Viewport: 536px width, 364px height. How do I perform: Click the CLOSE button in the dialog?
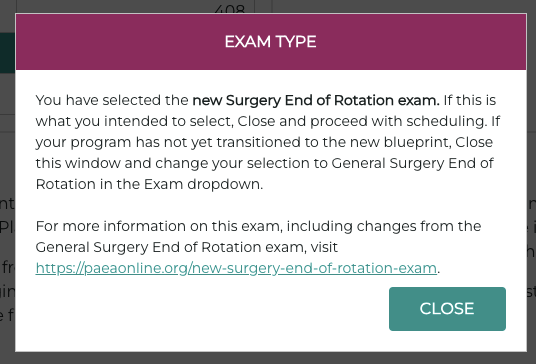(447, 309)
